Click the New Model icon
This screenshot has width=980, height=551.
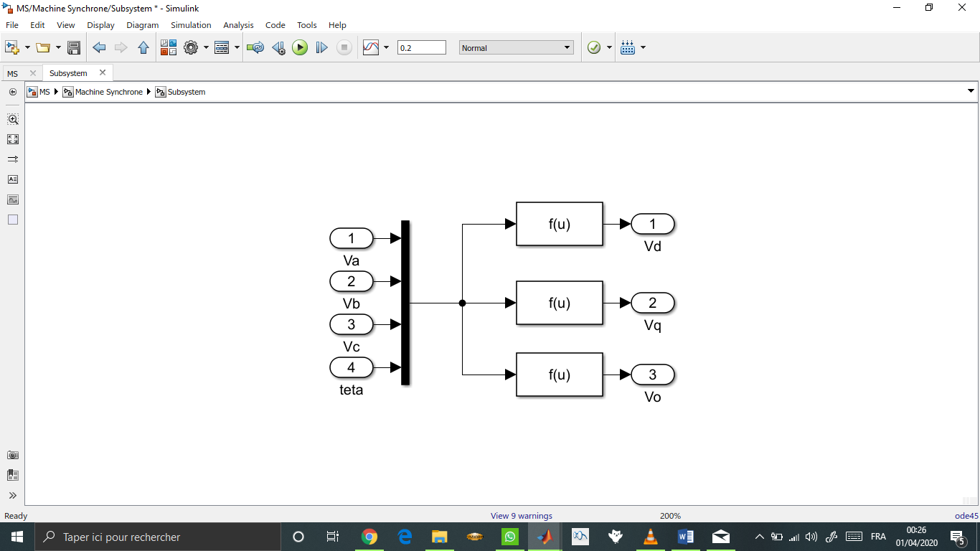coord(11,47)
